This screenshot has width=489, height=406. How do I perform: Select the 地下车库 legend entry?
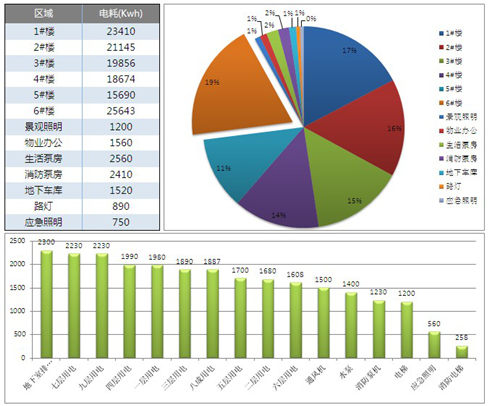[x=458, y=172]
